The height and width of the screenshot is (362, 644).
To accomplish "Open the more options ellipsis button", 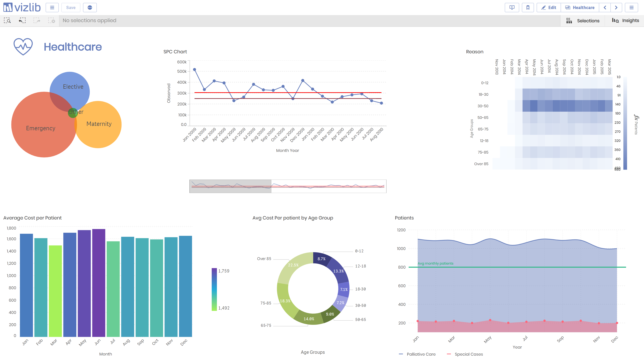I will [90, 8].
